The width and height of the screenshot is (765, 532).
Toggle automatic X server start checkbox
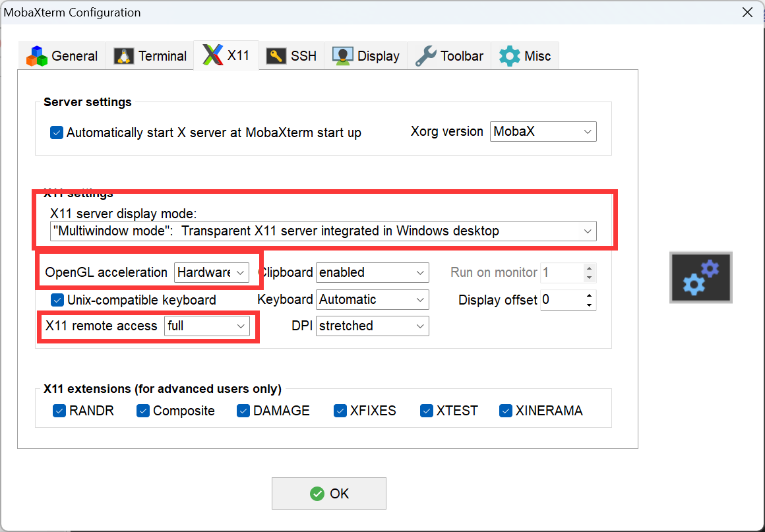[57, 133]
